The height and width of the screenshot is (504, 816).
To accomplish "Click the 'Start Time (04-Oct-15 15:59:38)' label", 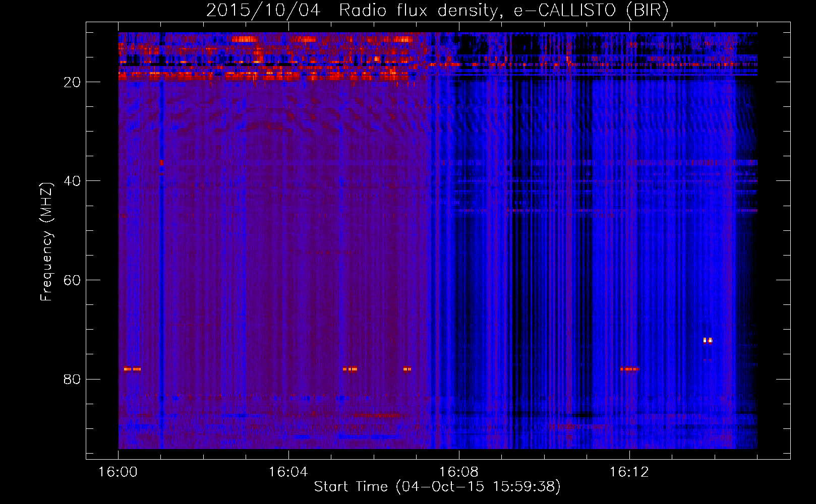I will tap(437, 487).
